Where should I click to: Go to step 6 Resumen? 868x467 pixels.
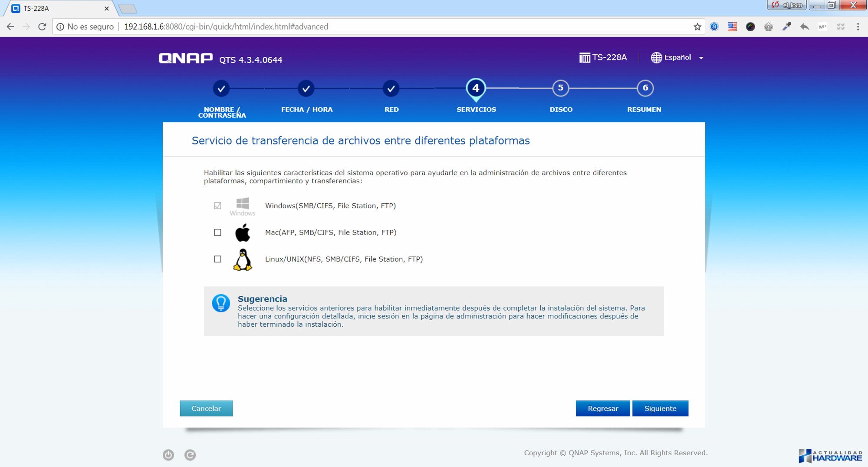point(645,89)
